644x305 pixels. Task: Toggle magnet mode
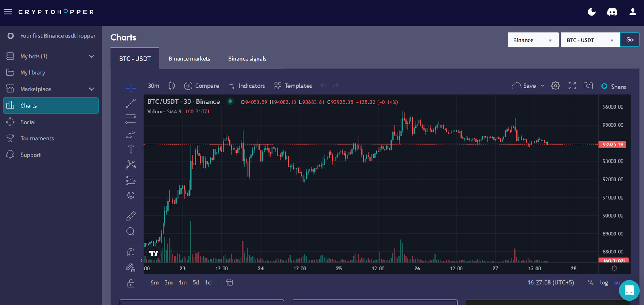(x=131, y=252)
